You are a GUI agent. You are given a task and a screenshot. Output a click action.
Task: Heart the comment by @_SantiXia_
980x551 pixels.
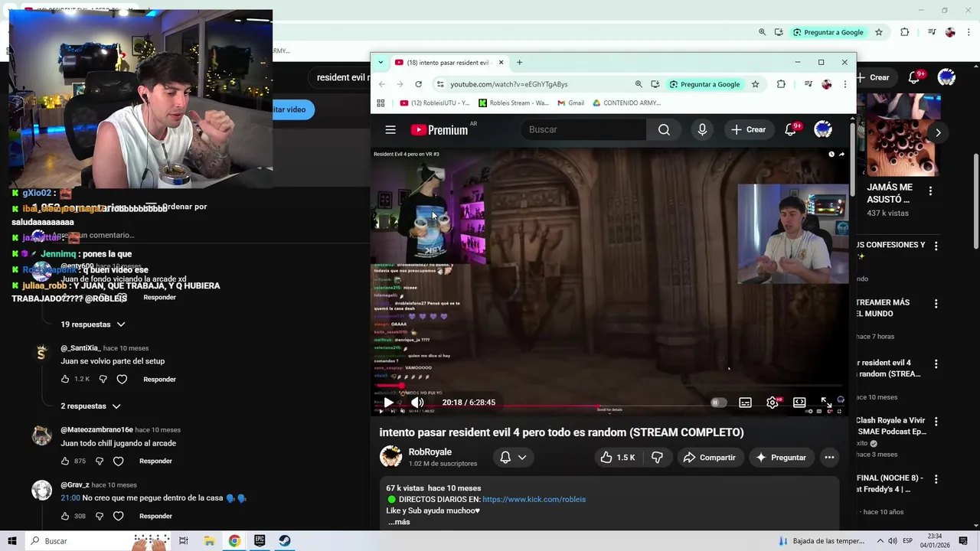click(x=122, y=380)
